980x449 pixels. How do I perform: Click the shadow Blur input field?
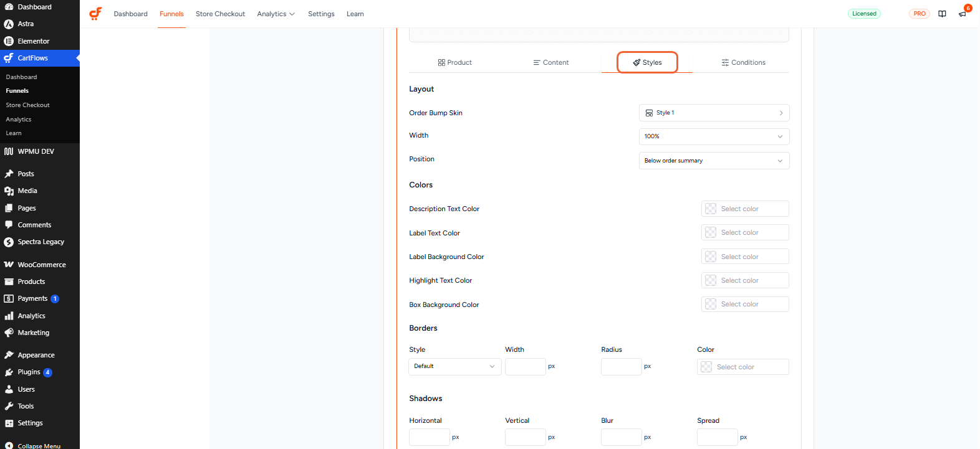622,437
